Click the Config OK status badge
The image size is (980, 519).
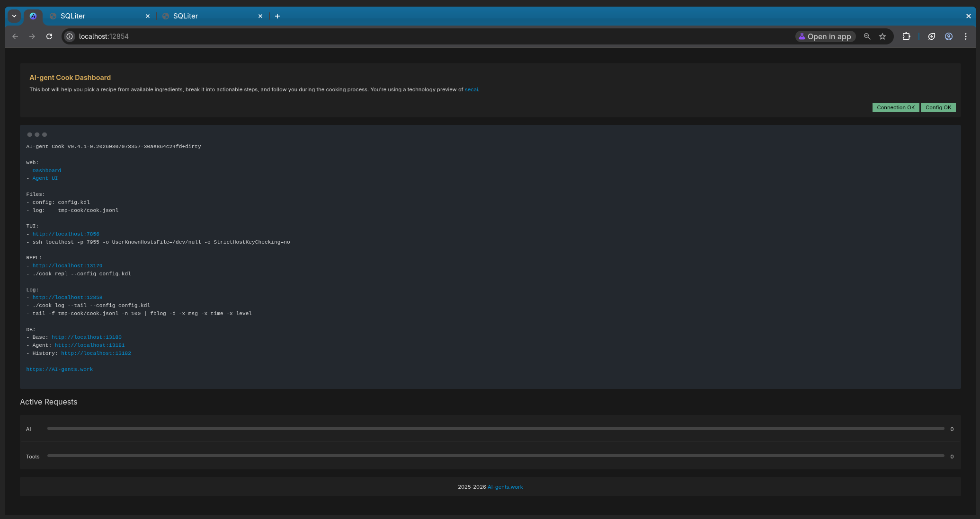tap(938, 107)
